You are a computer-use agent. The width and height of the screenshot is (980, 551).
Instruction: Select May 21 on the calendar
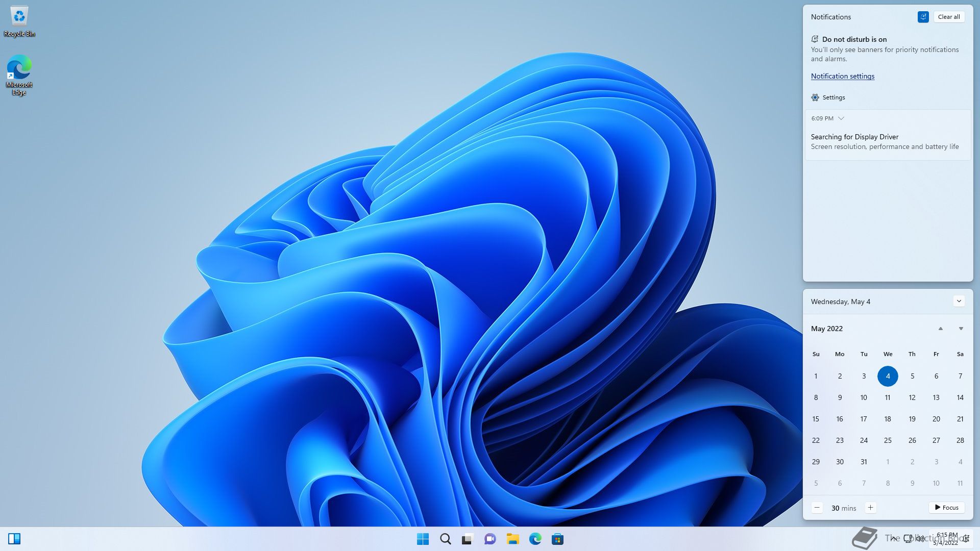coord(960,419)
